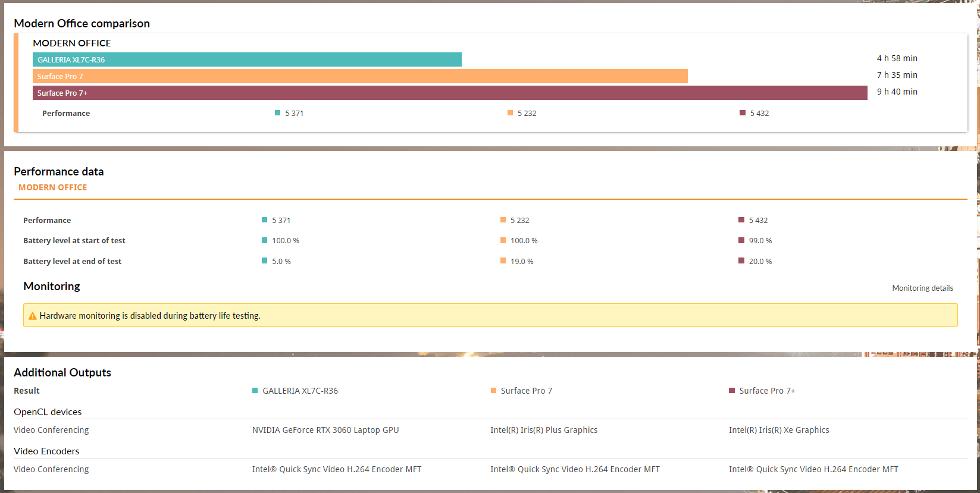Click the warning triangle icon in monitoring notice
This screenshot has height=493, width=980.
(33, 316)
